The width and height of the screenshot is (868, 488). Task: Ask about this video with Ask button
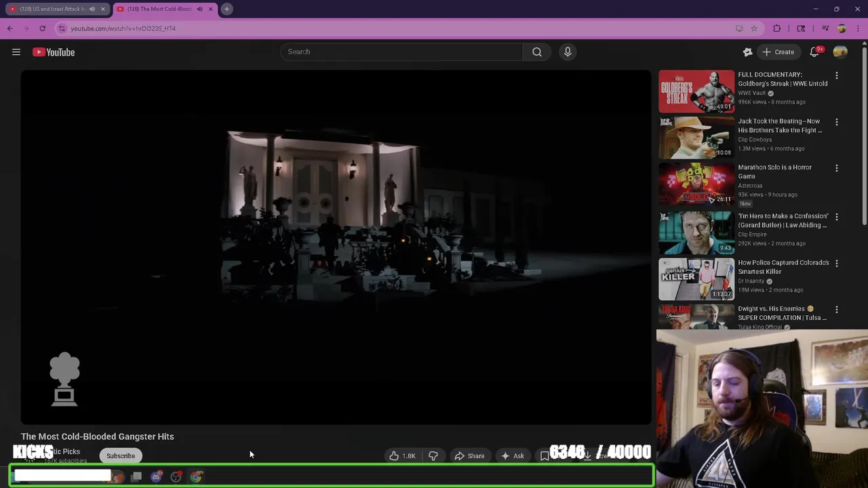512,456
